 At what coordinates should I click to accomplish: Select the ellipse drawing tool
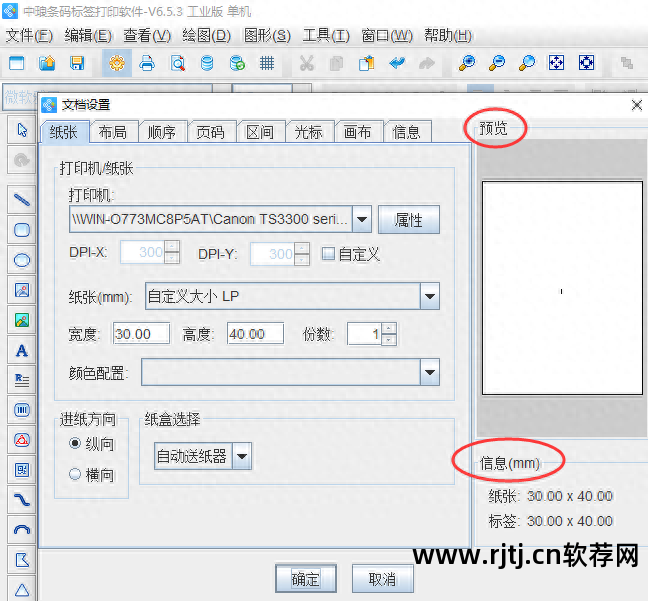tap(22, 260)
